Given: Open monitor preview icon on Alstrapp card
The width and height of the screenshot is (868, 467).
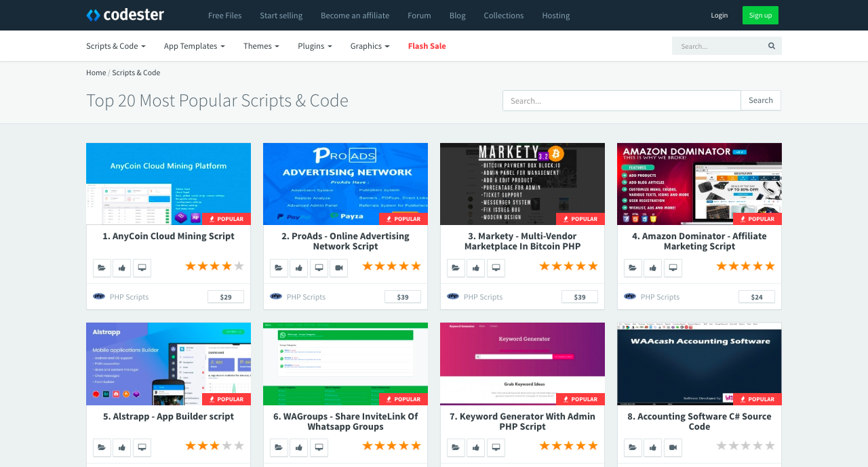Looking at the screenshot, I should [x=142, y=447].
